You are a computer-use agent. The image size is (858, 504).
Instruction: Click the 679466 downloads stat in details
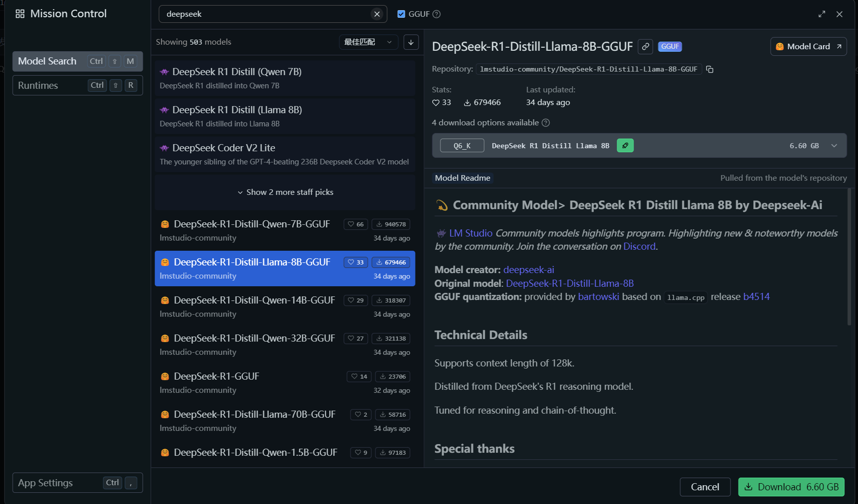click(482, 103)
